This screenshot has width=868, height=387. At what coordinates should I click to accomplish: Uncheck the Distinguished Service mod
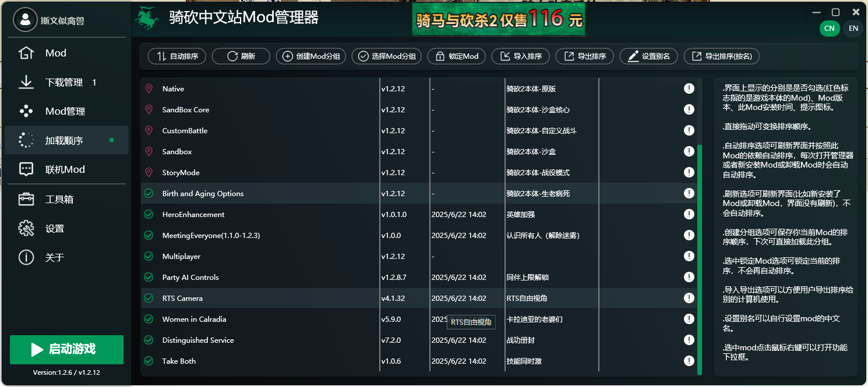coord(149,340)
